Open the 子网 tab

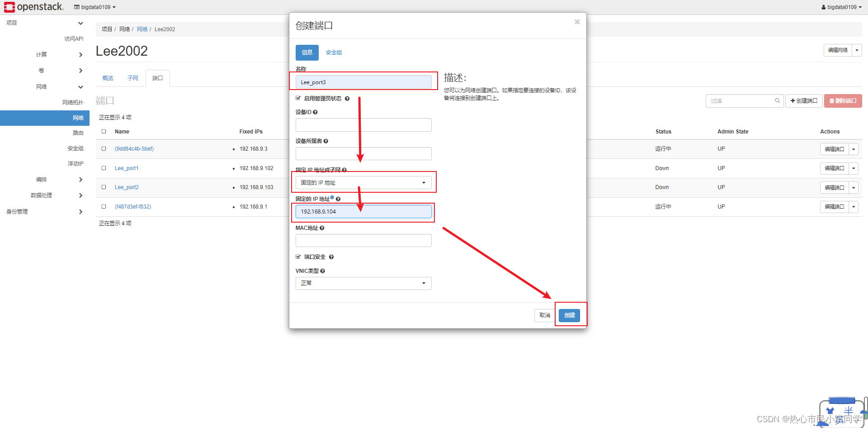coord(132,78)
